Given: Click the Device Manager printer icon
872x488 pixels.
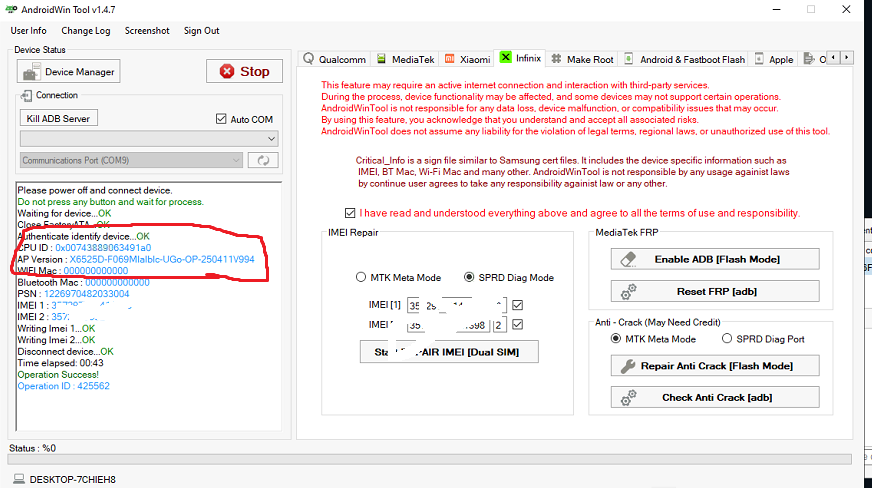Looking at the screenshot, I should [32, 72].
